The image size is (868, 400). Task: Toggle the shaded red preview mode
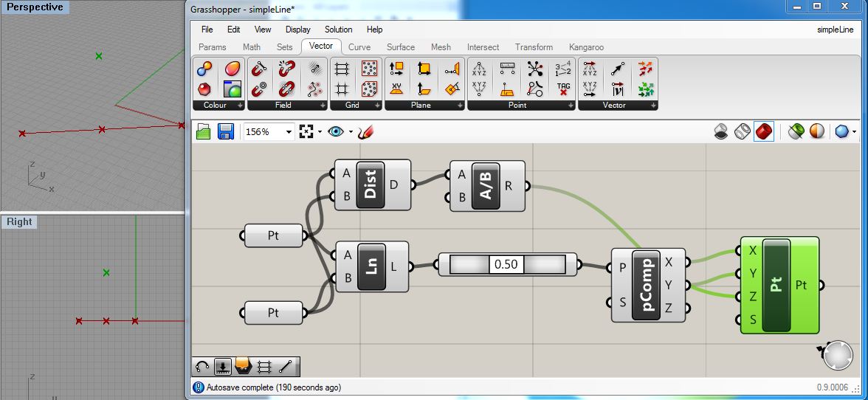pos(764,131)
